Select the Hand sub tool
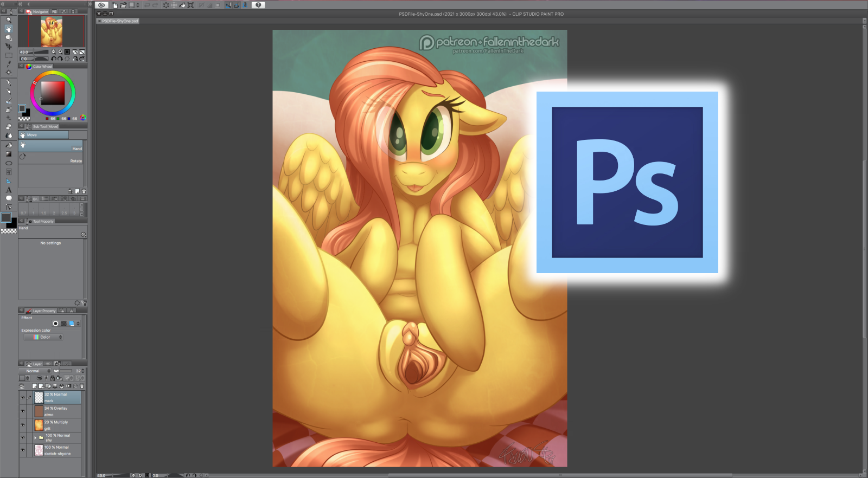Screen dimensions: 868x478 pos(51,145)
